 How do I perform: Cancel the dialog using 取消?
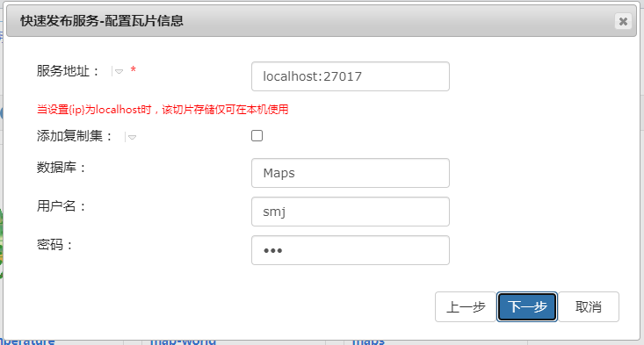click(x=588, y=307)
